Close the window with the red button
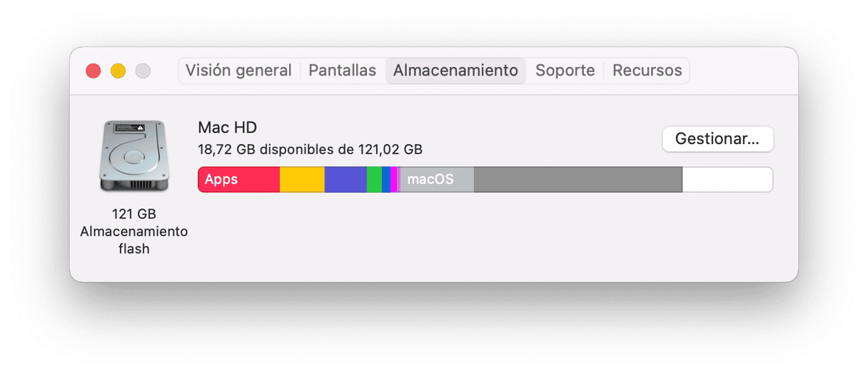Viewport: 868px width, 374px height. click(94, 71)
